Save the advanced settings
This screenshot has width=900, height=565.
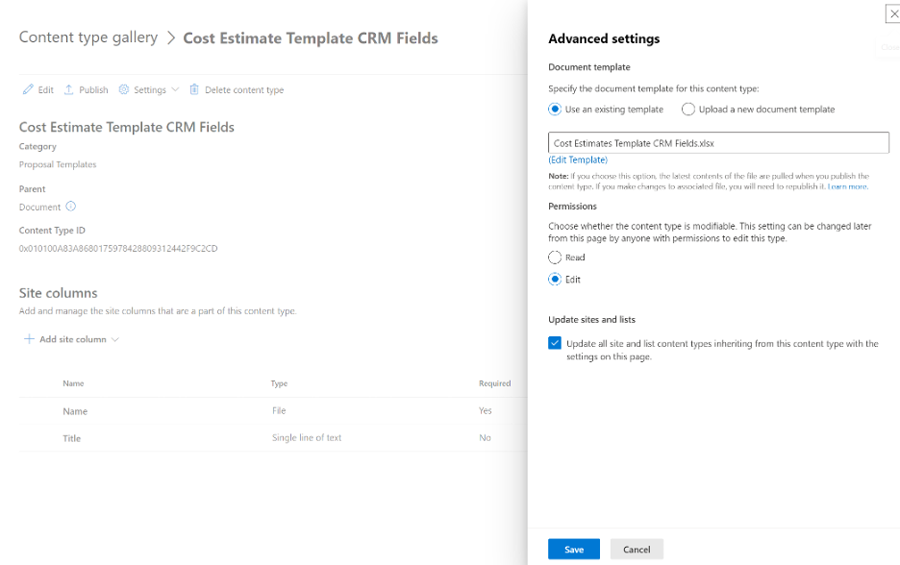tap(574, 549)
